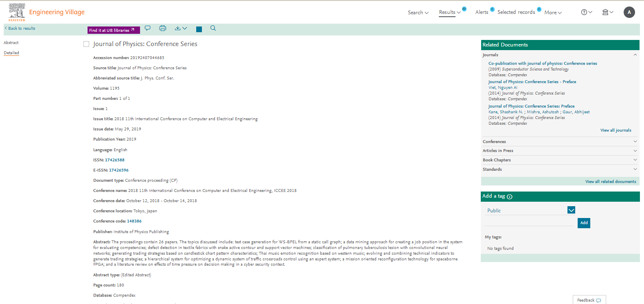Image resolution: width=644 pixels, height=304 pixels.
Task: Open Co-publication with journal of physics link
Action: coord(543,64)
